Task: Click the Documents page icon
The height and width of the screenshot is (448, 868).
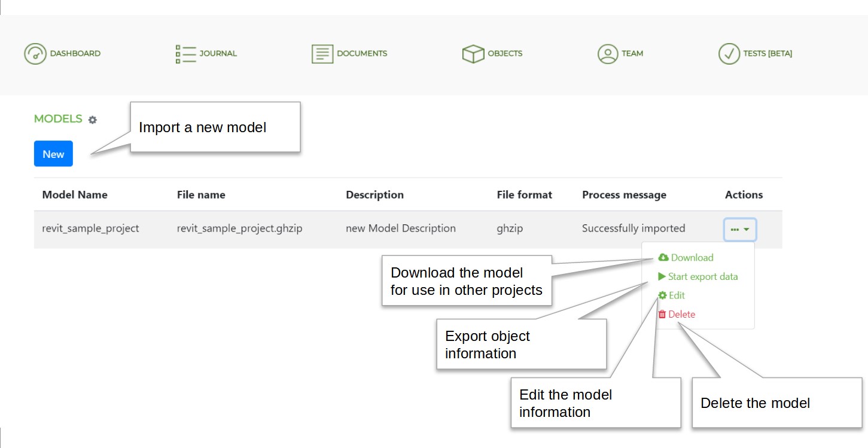Action: point(322,53)
